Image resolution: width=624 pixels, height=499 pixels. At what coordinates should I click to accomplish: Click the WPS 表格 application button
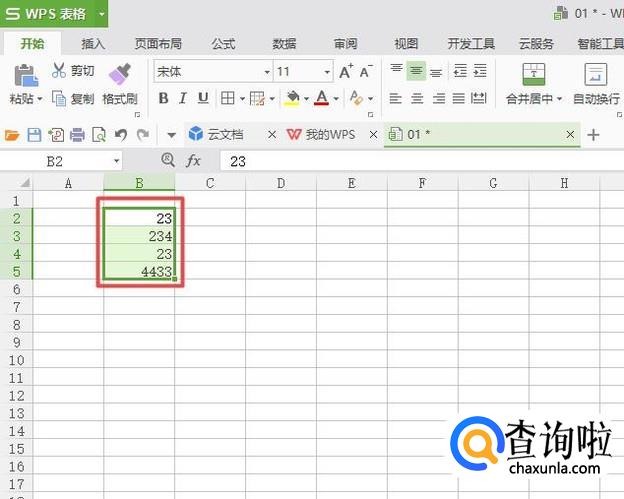pyautogui.click(x=47, y=15)
